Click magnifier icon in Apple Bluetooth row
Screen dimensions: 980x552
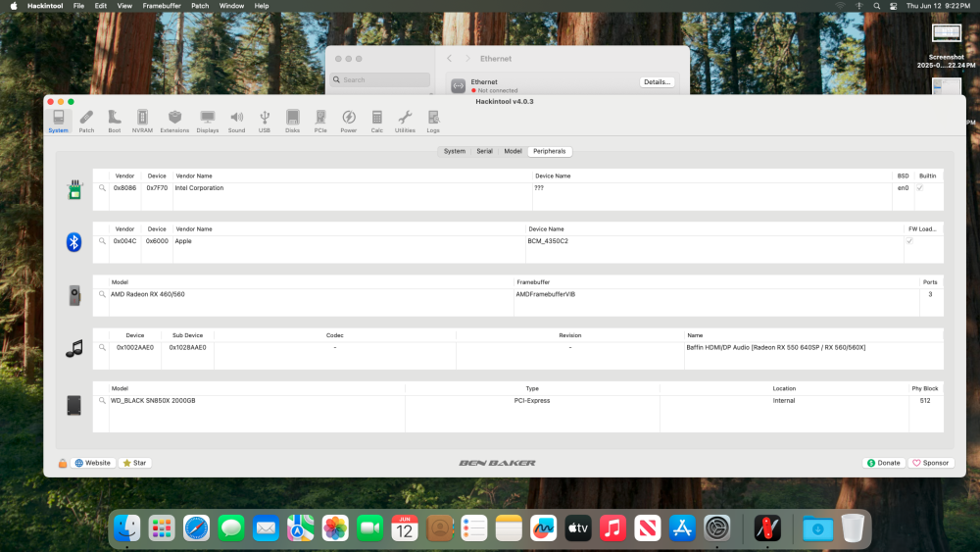click(102, 240)
